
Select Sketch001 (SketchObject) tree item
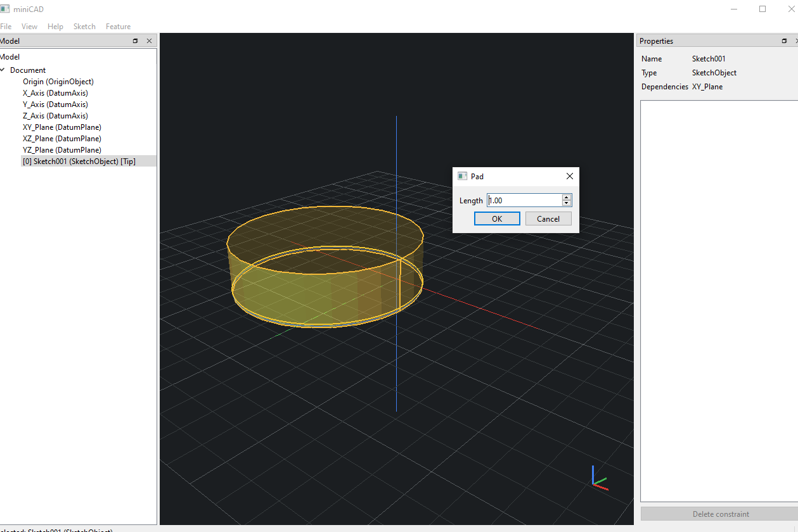79,161
